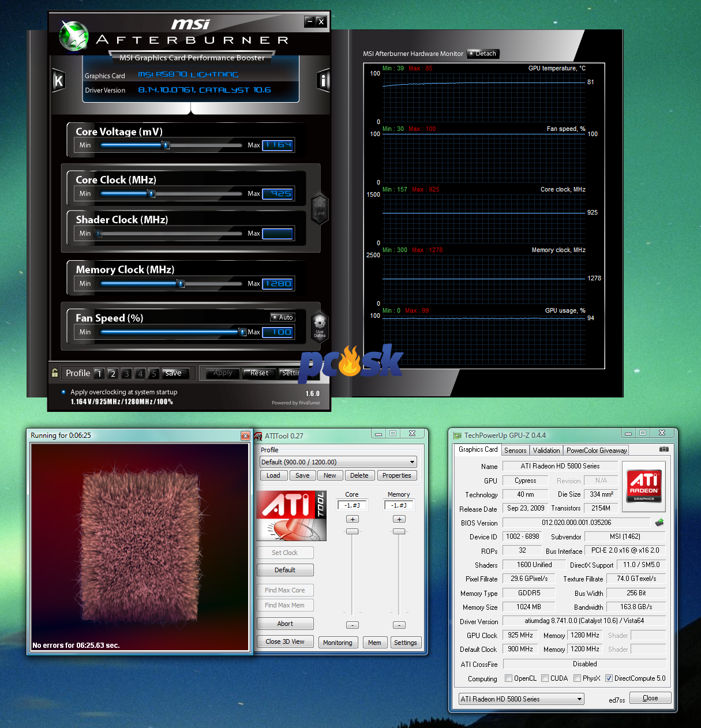Click the Save profile button in ATITool
Viewport: 701px width, 728px height.
[302, 476]
